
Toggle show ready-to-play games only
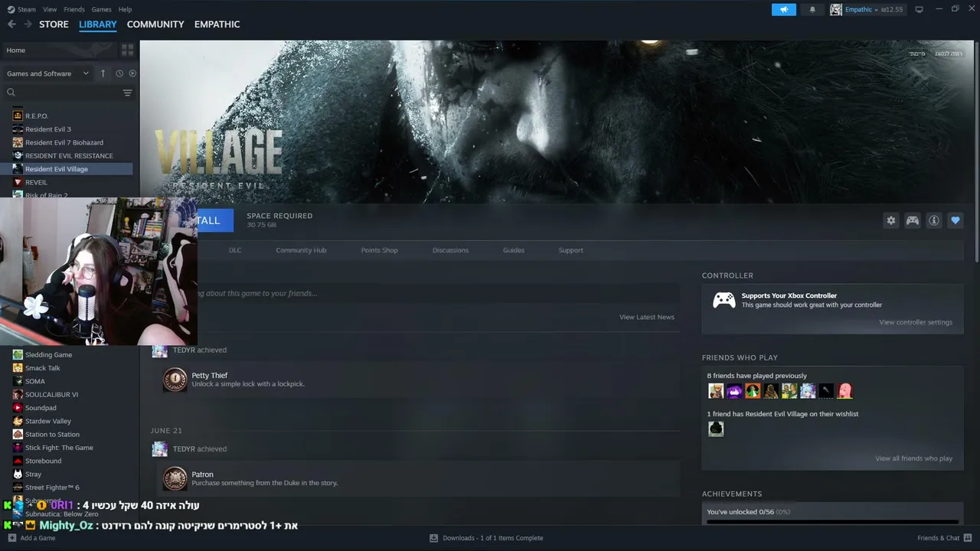click(x=132, y=73)
